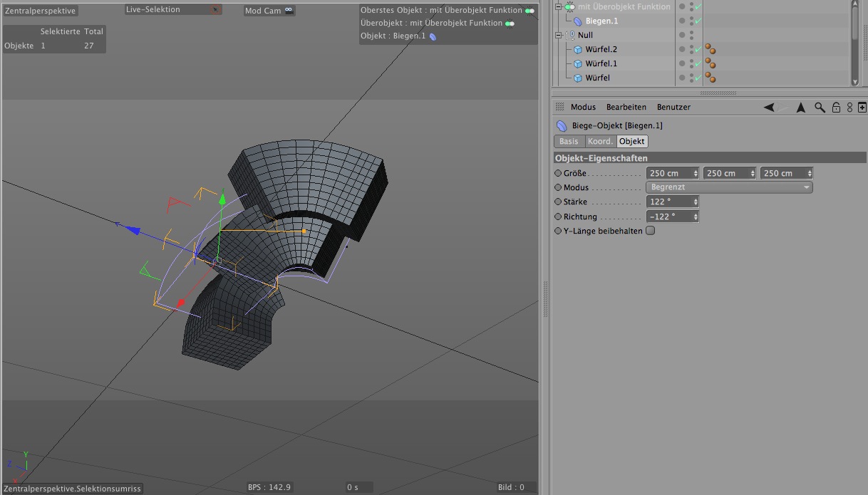868x495 pixels.
Task: Open the attribute manager search magnifier
Action: pos(820,108)
